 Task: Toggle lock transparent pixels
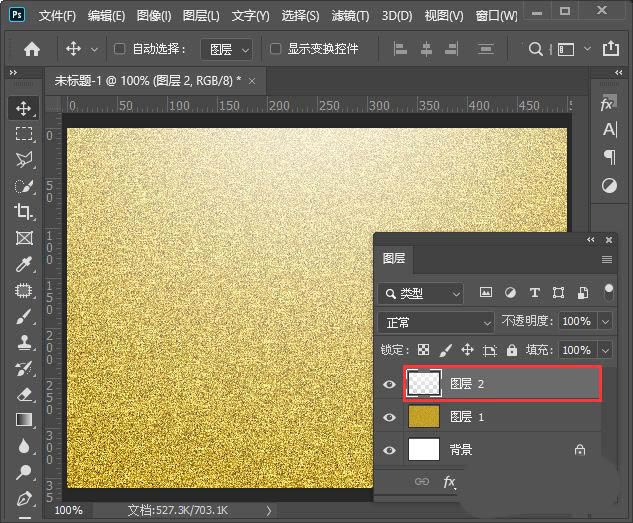[x=423, y=349]
